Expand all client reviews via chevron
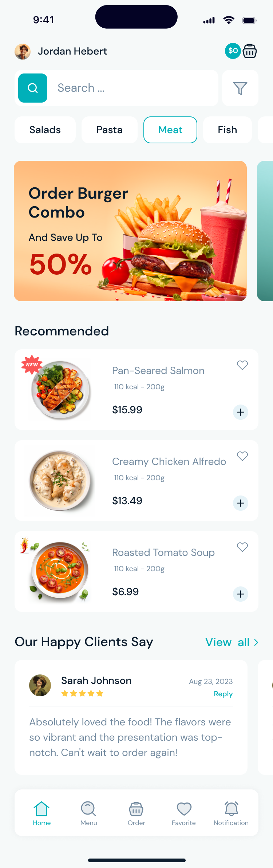 (x=256, y=642)
